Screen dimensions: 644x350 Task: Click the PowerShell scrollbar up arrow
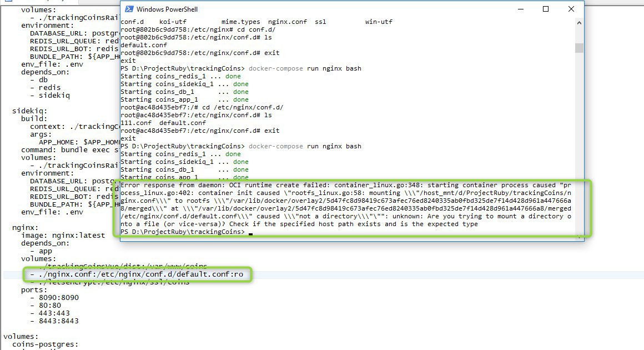(579, 23)
